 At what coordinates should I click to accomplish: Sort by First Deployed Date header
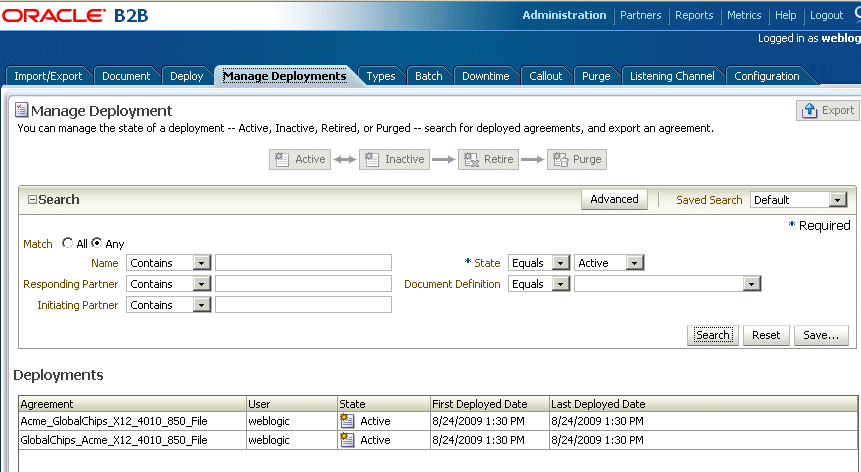coord(490,404)
